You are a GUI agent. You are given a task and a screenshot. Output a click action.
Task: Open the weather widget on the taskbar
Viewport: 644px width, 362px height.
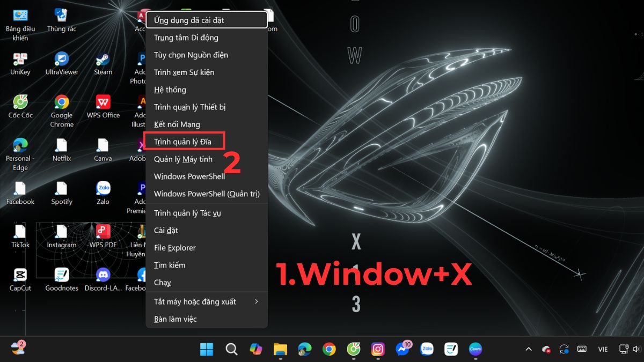(18, 348)
